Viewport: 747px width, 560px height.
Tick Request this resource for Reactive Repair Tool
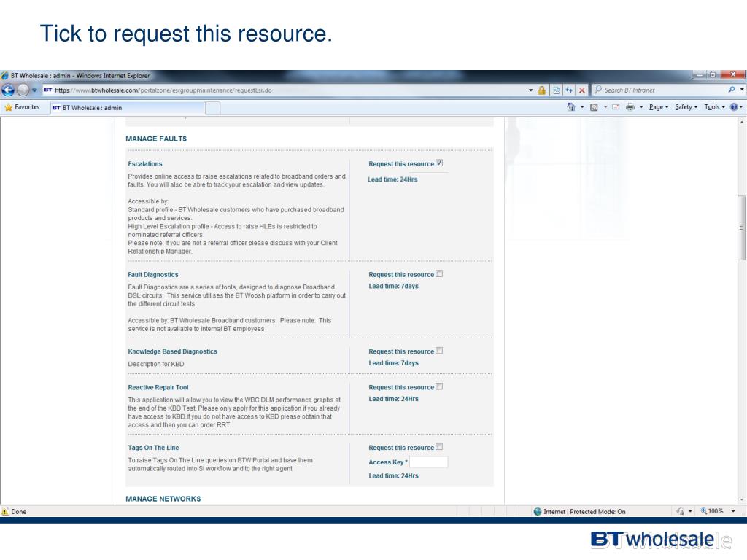(x=439, y=386)
